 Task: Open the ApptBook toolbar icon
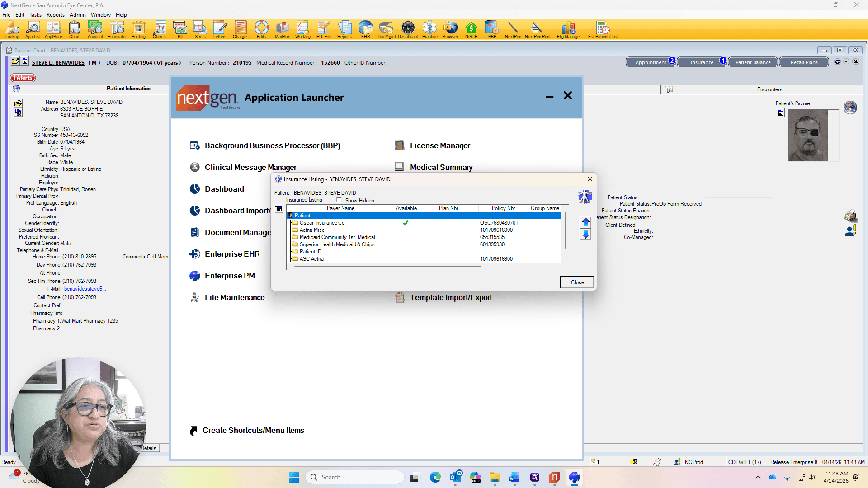tap(53, 30)
